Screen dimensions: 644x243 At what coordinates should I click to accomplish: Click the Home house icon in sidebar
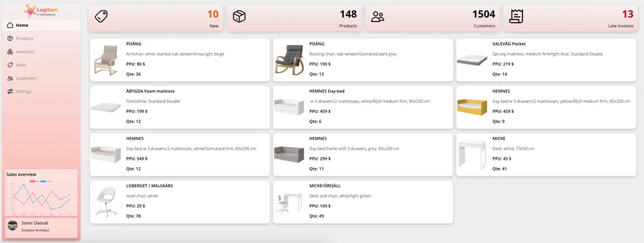coord(10,25)
